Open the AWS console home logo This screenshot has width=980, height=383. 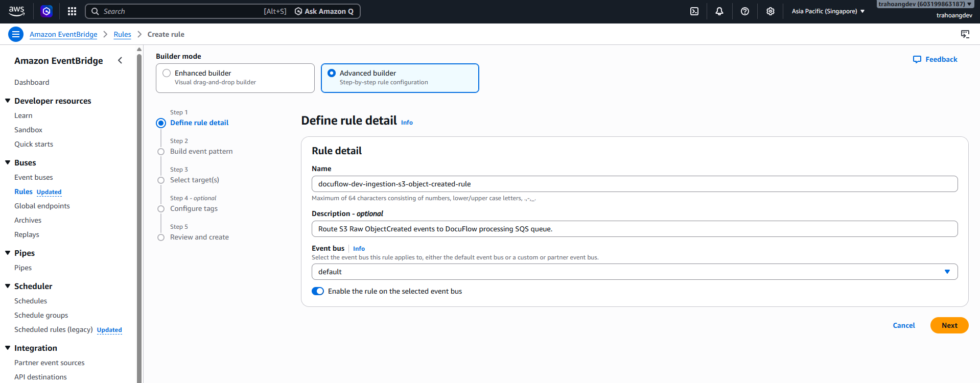17,11
